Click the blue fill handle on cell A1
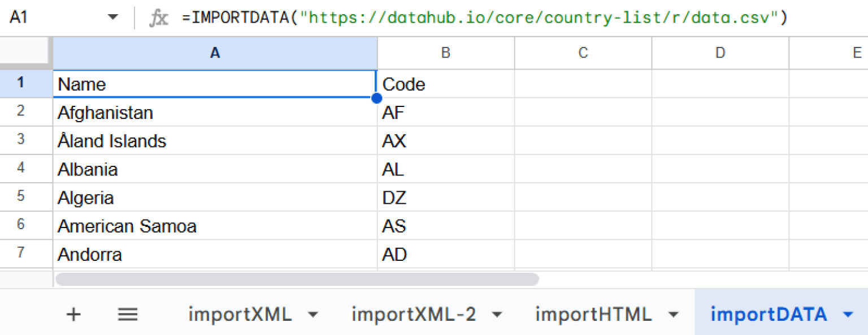 (x=376, y=98)
